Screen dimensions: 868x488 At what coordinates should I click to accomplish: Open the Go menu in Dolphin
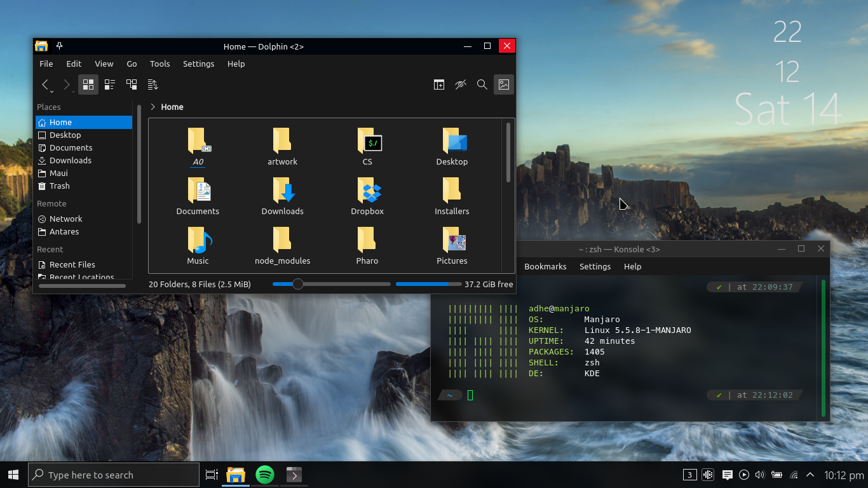(x=132, y=64)
